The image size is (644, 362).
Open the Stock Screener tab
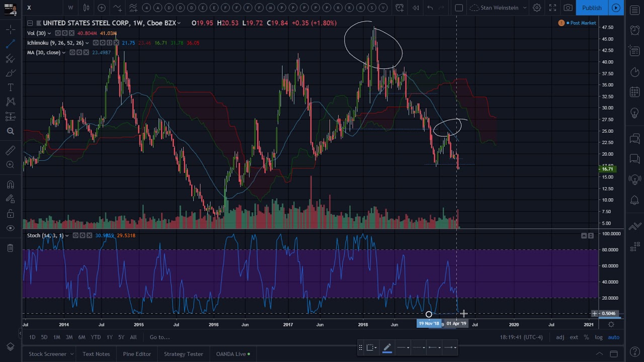(x=47, y=354)
